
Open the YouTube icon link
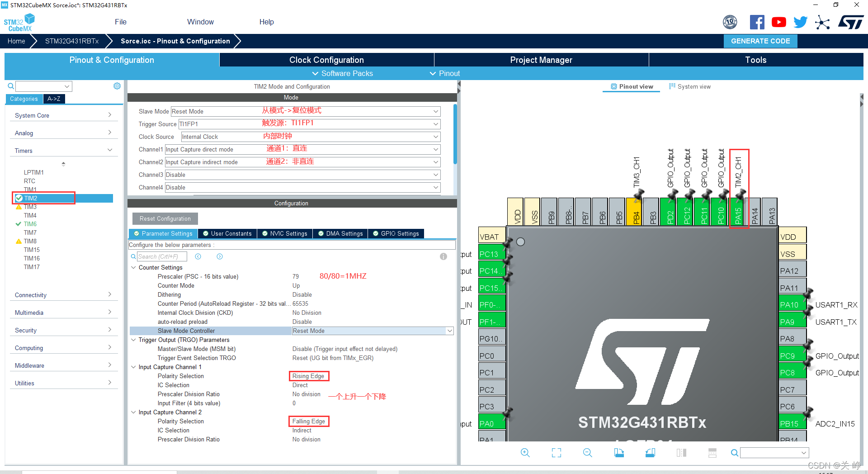(x=778, y=22)
